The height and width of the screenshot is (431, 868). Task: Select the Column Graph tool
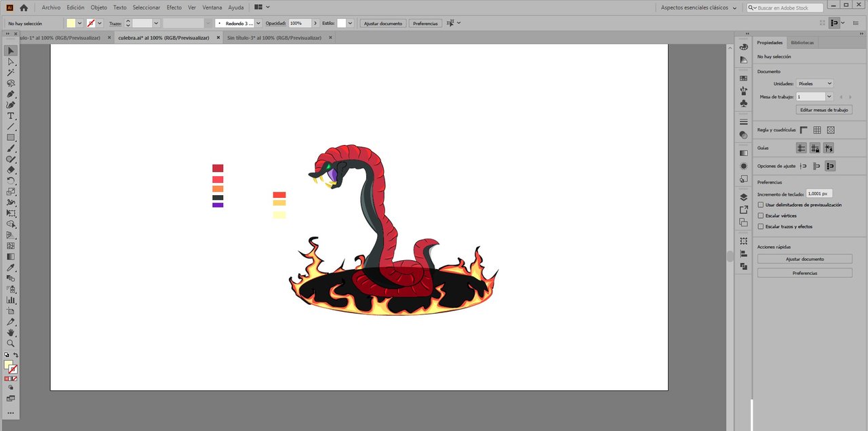(11, 300)
